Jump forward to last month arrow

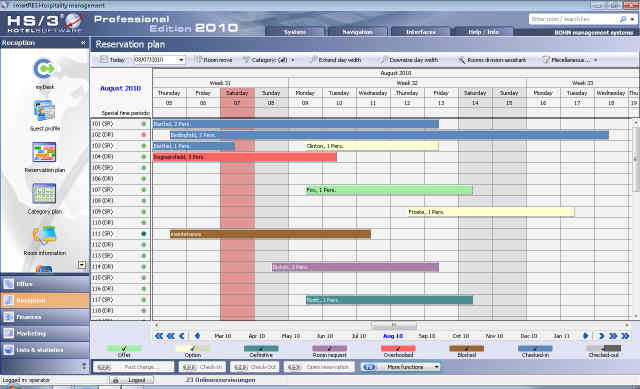[x=625, y=336]
